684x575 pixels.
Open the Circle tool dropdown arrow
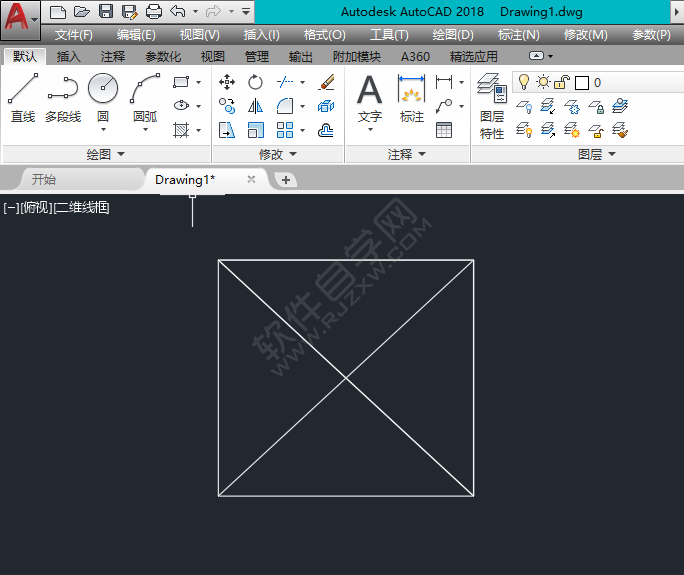click(x=103, y=130)
